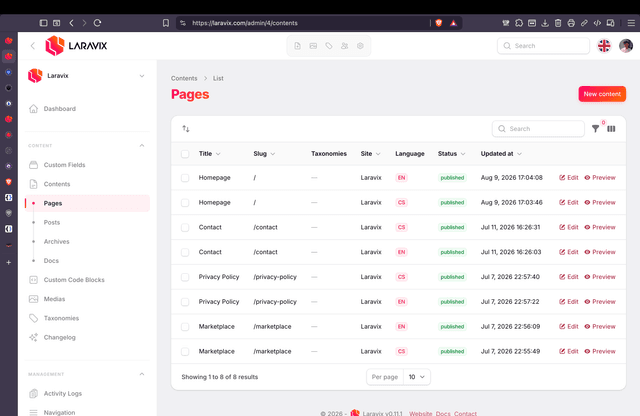Open browser developer code icon
640x416 pixels.
(597, 23)
